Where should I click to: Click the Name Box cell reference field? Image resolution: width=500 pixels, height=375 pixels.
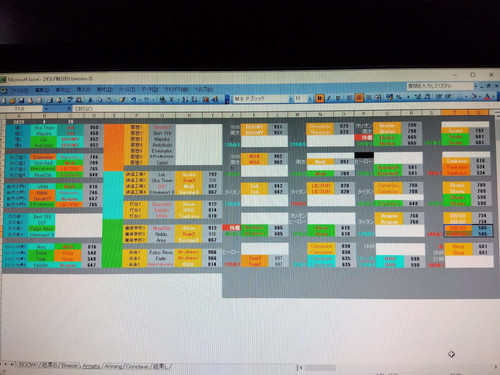point(21,109)
